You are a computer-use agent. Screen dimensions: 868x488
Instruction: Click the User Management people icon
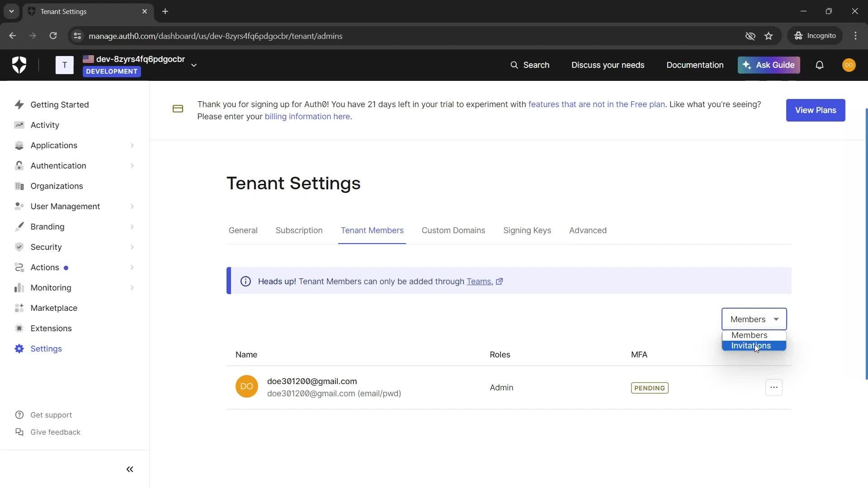(19, 206)
